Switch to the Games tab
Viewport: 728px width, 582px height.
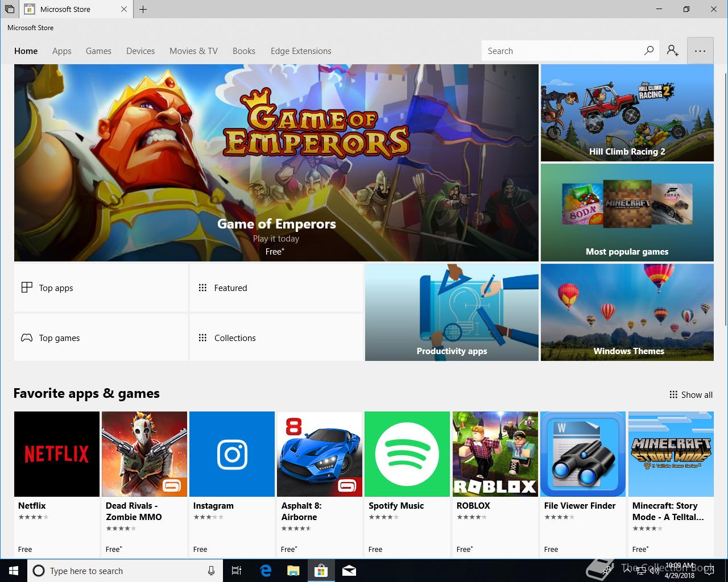pyautogui.click(x=98, y=51)
